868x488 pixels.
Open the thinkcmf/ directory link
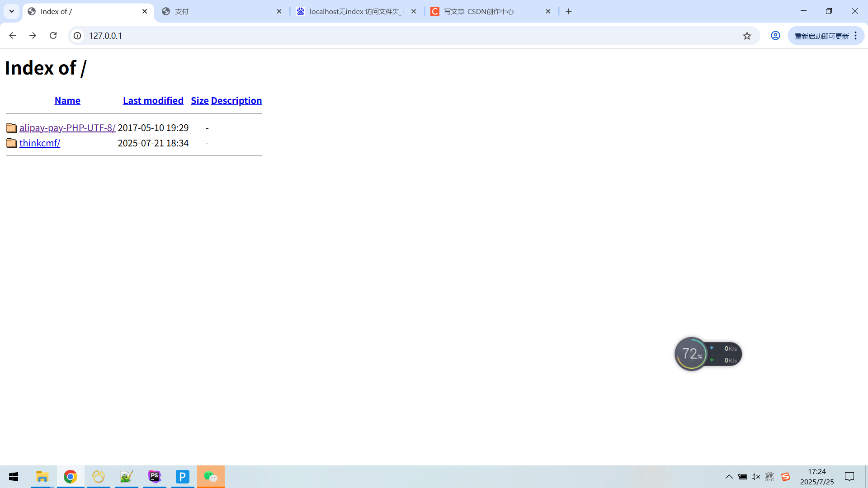tap(40, 143)
